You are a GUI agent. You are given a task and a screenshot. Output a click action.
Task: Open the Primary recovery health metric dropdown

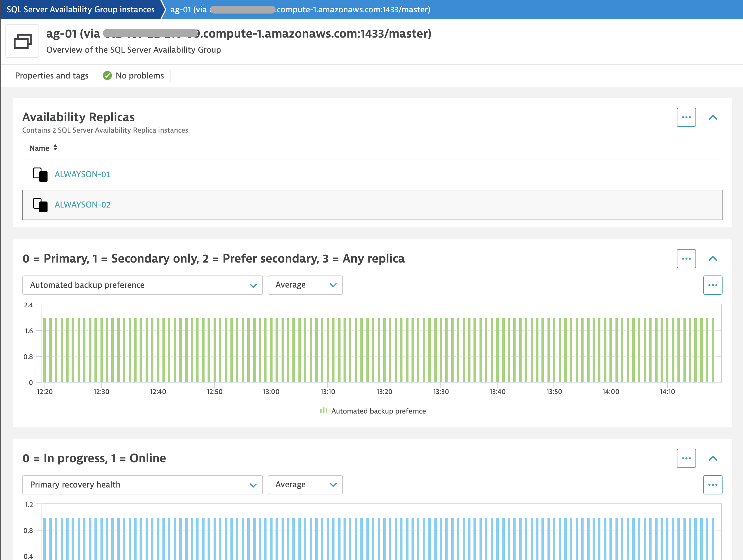[x=142, y=485]
